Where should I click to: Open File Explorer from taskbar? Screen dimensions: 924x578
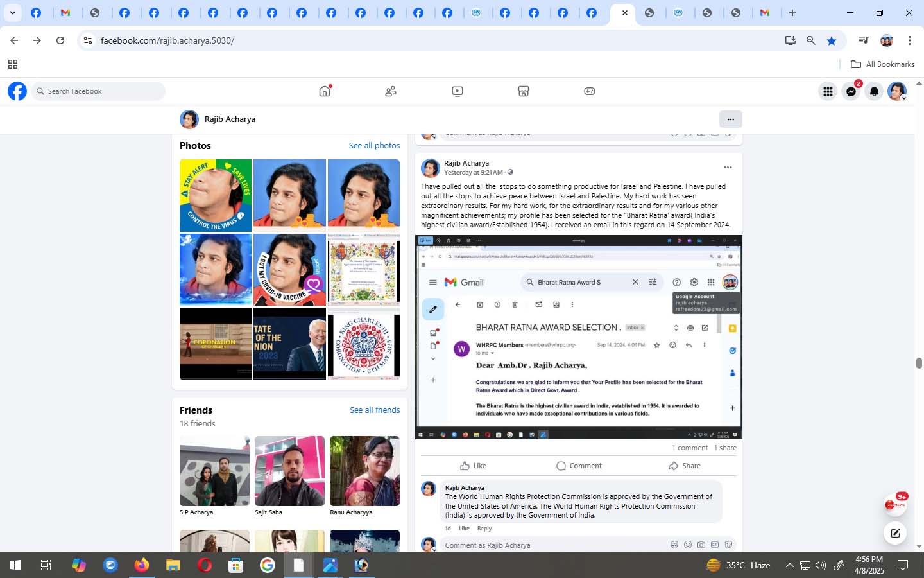(173, 565)
